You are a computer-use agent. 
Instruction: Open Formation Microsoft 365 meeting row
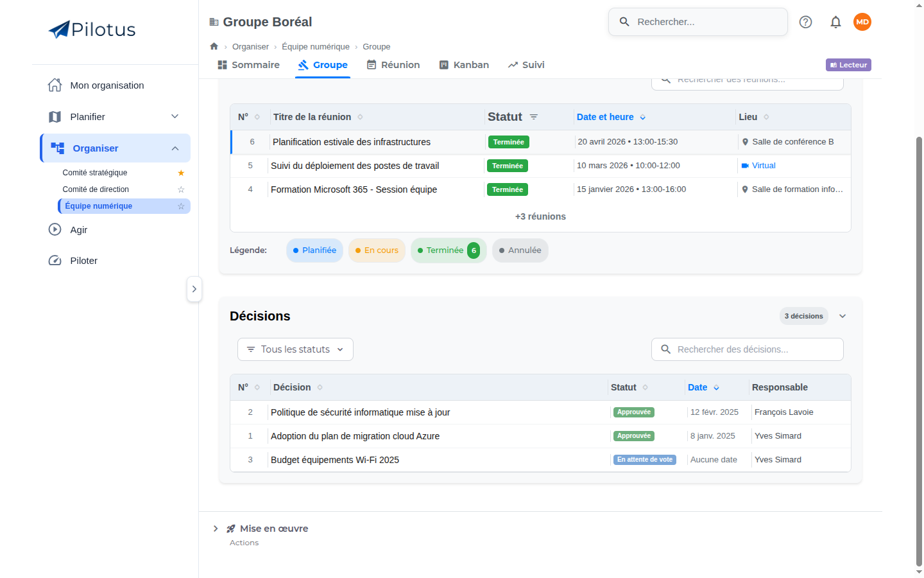pyautogui.click(x=541, y=189)
